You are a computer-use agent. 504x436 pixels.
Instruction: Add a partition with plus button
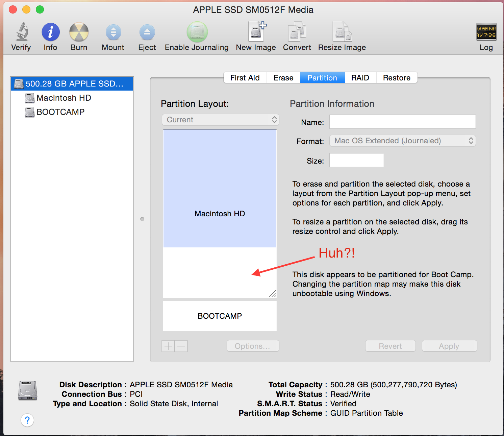pyautogui.click(x=168, y=346)
